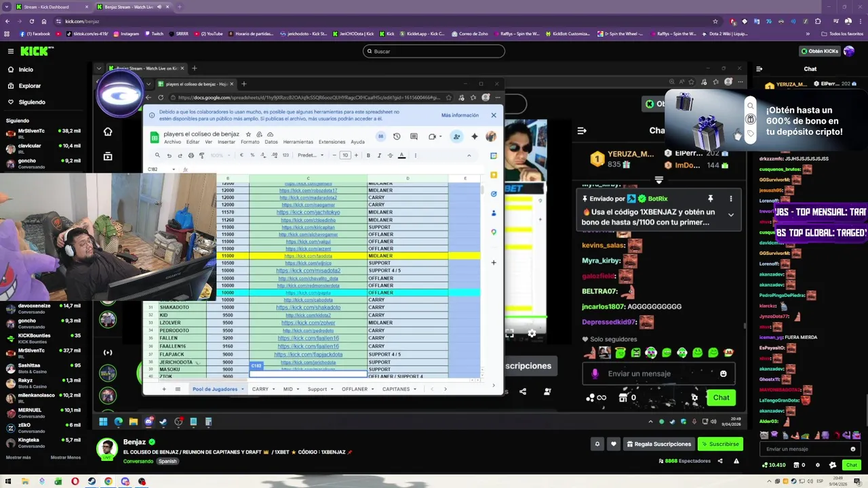Open Sheets toolbar more options (three dots)

[x=414, y=155]
